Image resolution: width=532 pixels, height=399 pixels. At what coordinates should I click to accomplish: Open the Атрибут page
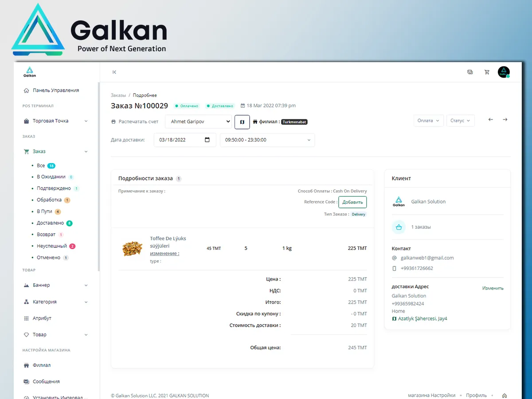pos(42,318)
